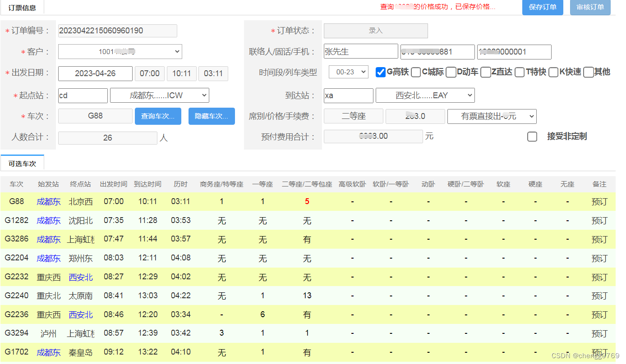This screenshot has width=626, height=364.
Task: Tick the K快速 train type checkbox
Action: click(x=553, y=72)
